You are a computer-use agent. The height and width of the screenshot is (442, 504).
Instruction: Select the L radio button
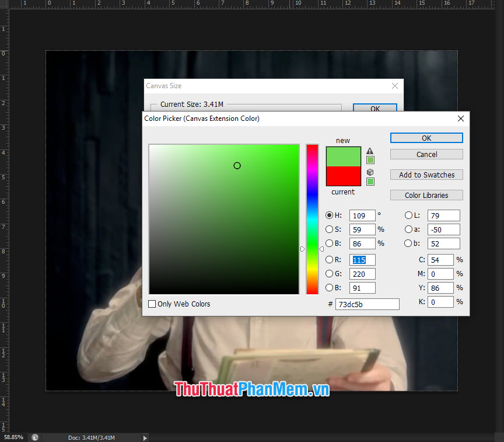pos(408,215)
